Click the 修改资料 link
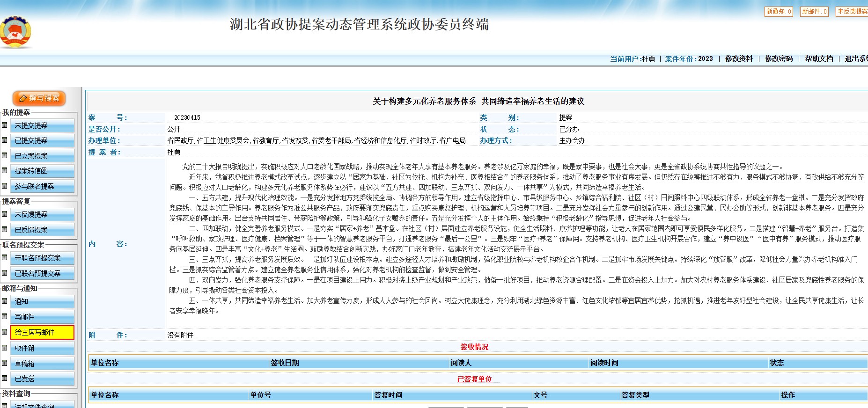Screen dimensions: 868x408 739,59
